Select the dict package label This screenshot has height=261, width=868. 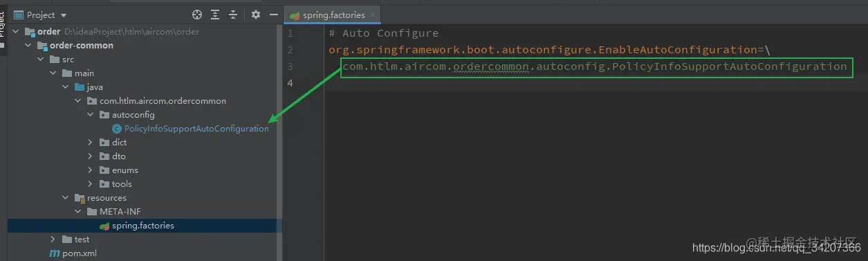[120, 143]
